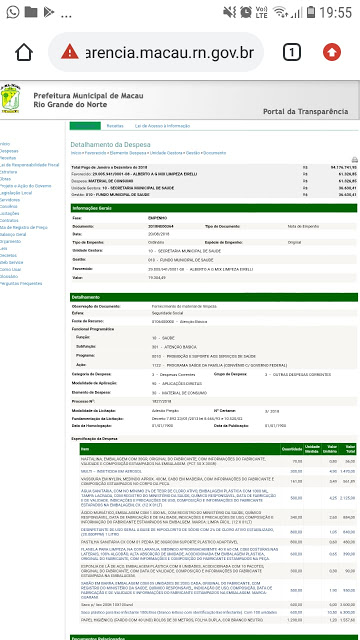The image size is (360, 640).
Task: Open Leis in the sidebar
Action: click(4, 248)
